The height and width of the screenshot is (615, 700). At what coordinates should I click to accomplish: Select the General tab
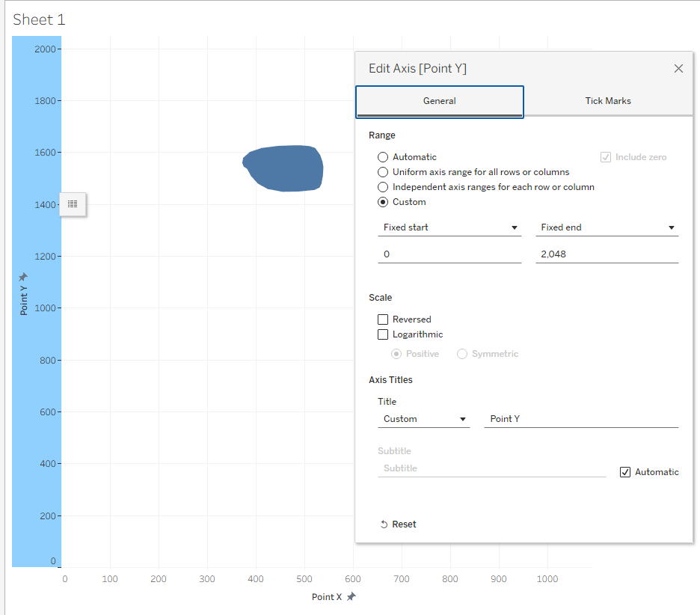(440, 101)
